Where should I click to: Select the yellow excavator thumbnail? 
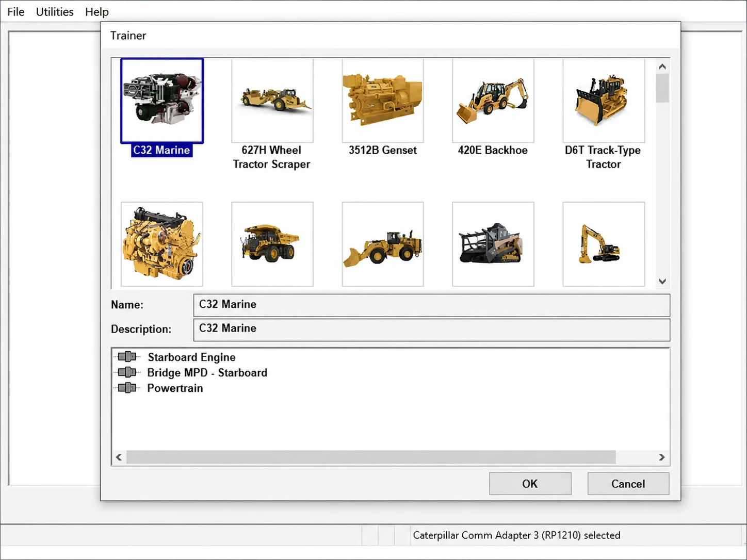click(x=604, y=244)
